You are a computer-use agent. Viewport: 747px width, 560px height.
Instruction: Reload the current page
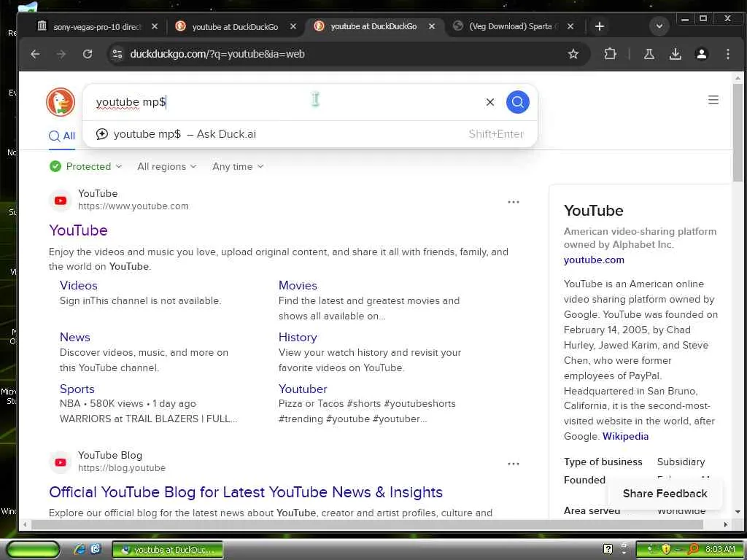[88, 54]
